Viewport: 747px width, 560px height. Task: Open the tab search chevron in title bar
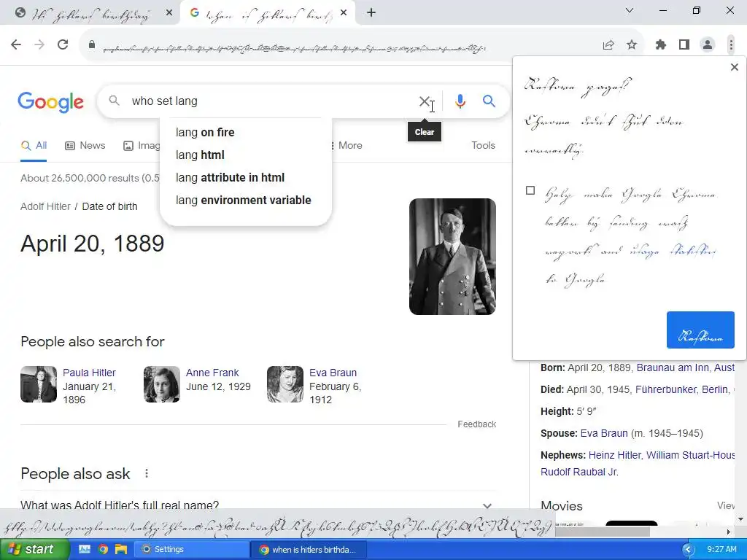630,10
